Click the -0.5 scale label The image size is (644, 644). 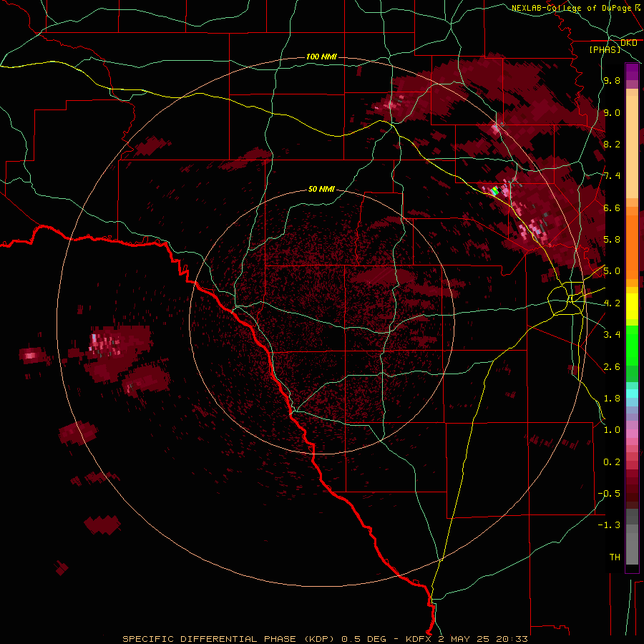pyautogui.click(x=609, y=494)
